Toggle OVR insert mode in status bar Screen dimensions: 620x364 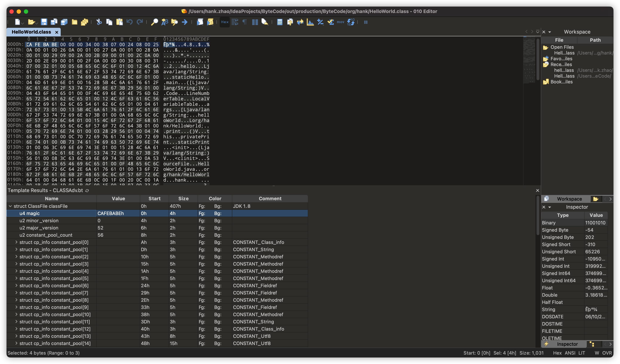pos(607,353)
